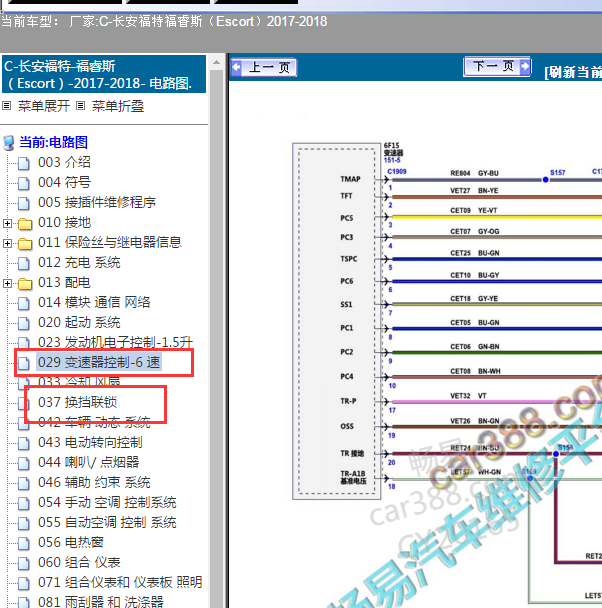Click page icon next to 054 手动 空调

(x=24, y=504)
